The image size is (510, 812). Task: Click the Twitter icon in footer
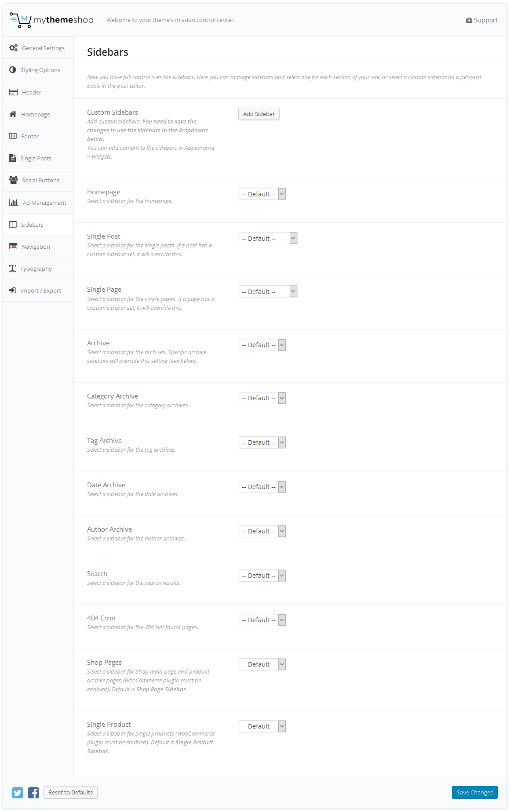click(x=18, y=793)
